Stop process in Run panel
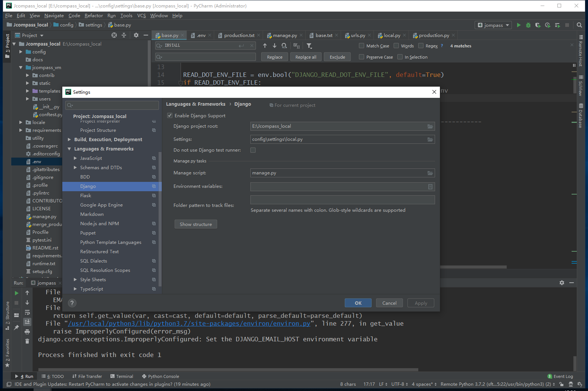 coord(16,303)
